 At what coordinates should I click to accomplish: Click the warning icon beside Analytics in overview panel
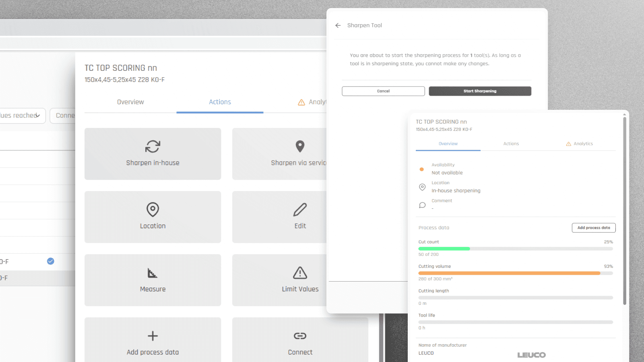pos(568,144)
